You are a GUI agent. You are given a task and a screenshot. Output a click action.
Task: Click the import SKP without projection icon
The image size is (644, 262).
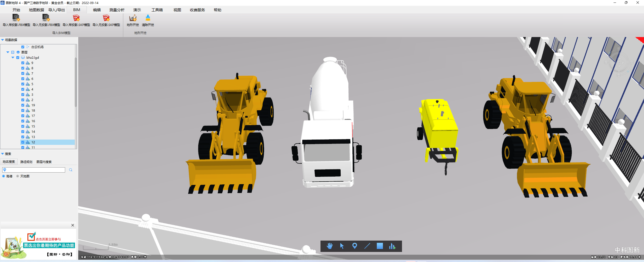106,18
